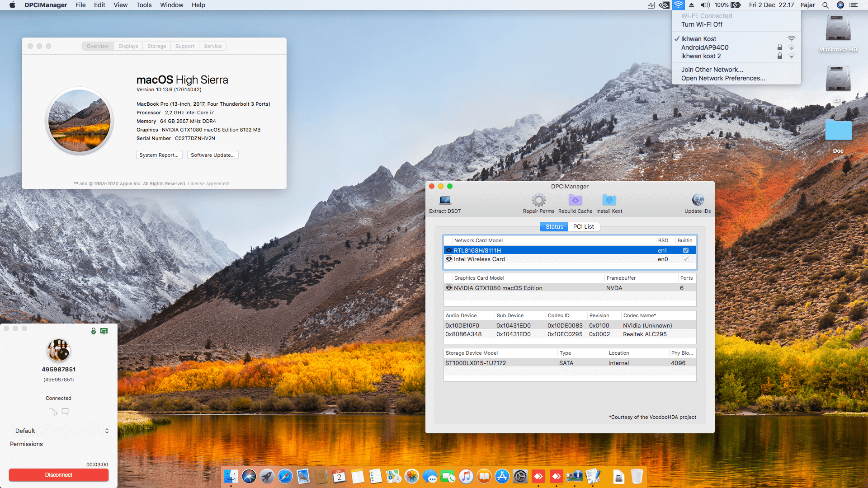
Task: Switch to the PCI List tab
Action: [583, 227]
